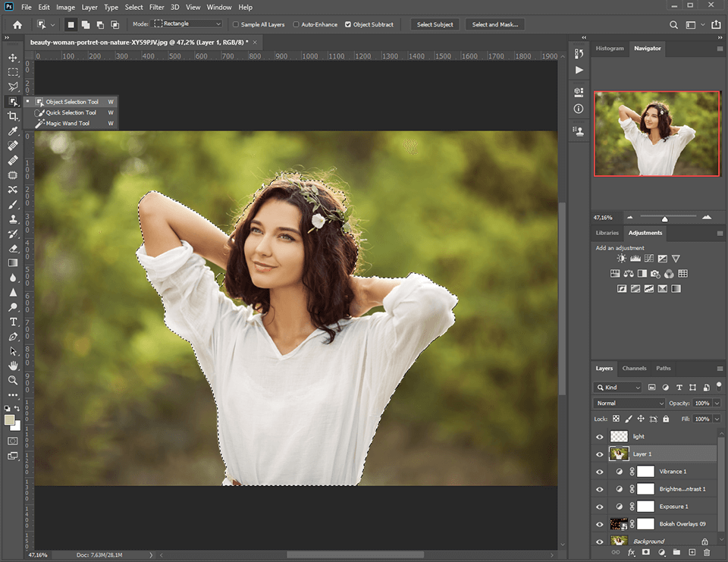Activate the Zoom tool
Viewport: 728px width, 562px height.
pos(12,381)
